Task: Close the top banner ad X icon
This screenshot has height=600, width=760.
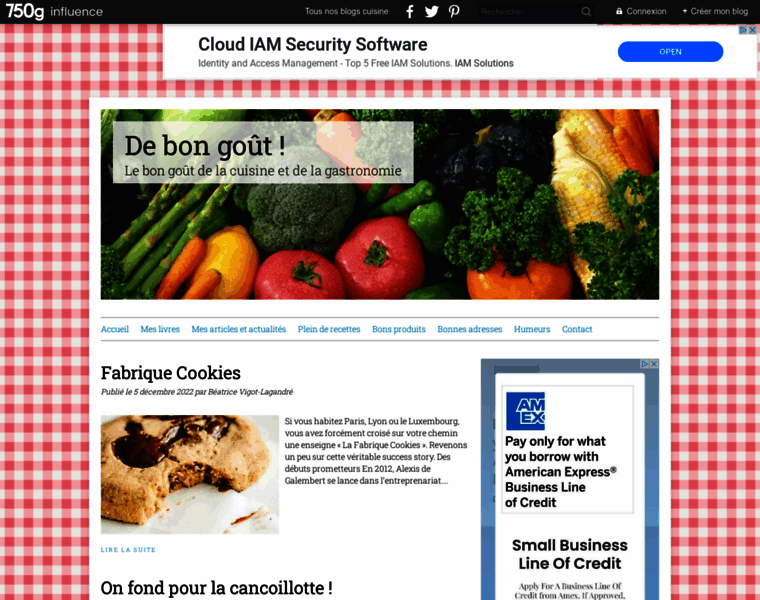Action: (x=752, y=30)
